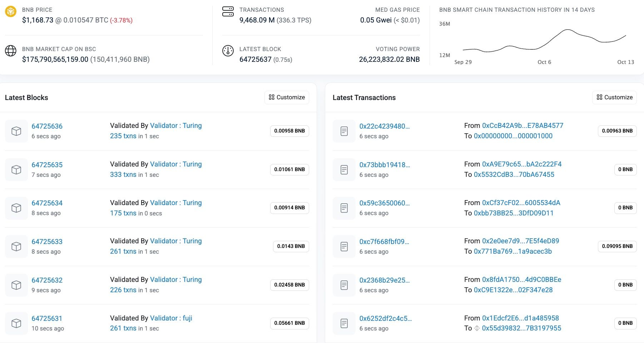Viewport: 644px width, 343px height.
Task: Click the gauge icon beside Latest Block
Action: 228,51
